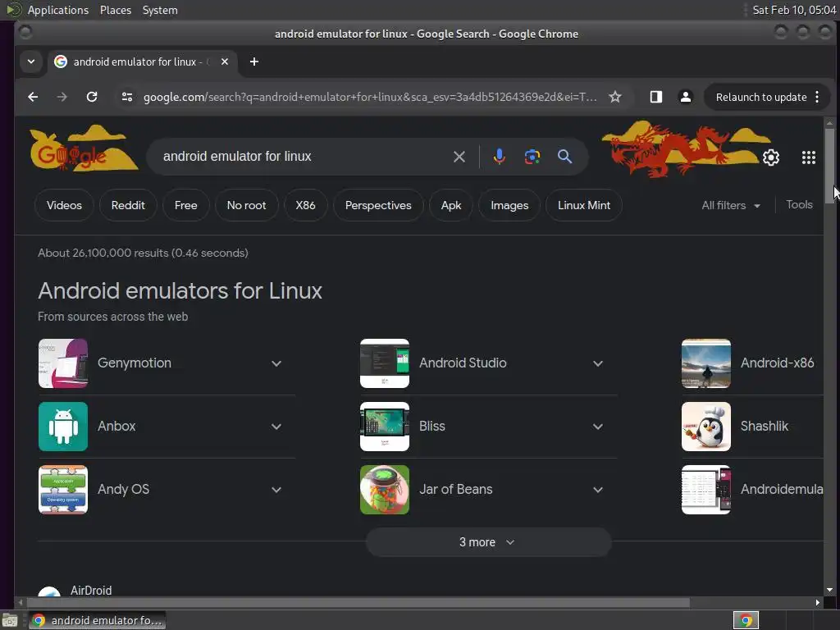This screenshot has height=630, width=840.
Task: Filter results by Reddit
Action: [128, 205]
